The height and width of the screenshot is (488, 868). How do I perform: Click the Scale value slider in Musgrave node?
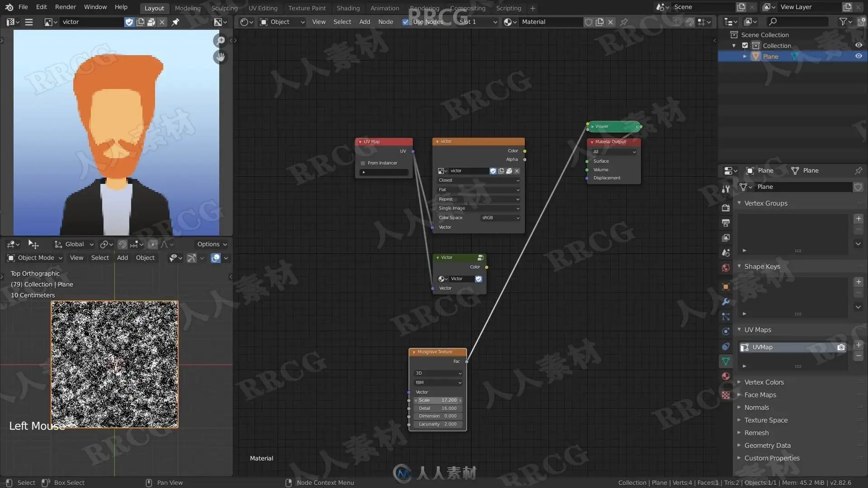438,400
